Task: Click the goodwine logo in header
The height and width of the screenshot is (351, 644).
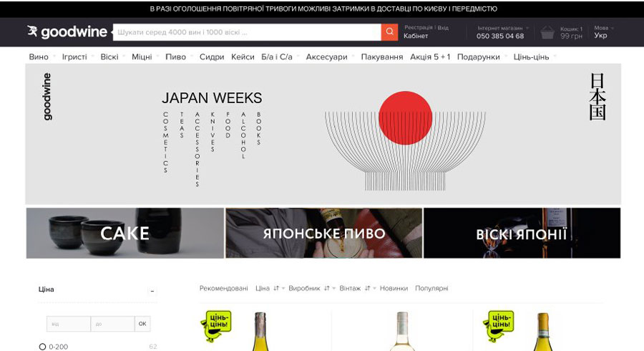Action: click(x=67, y=32)
